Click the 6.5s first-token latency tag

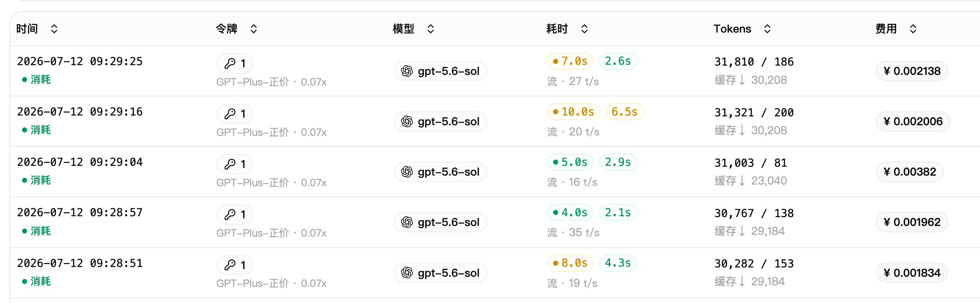pos(625,112)
